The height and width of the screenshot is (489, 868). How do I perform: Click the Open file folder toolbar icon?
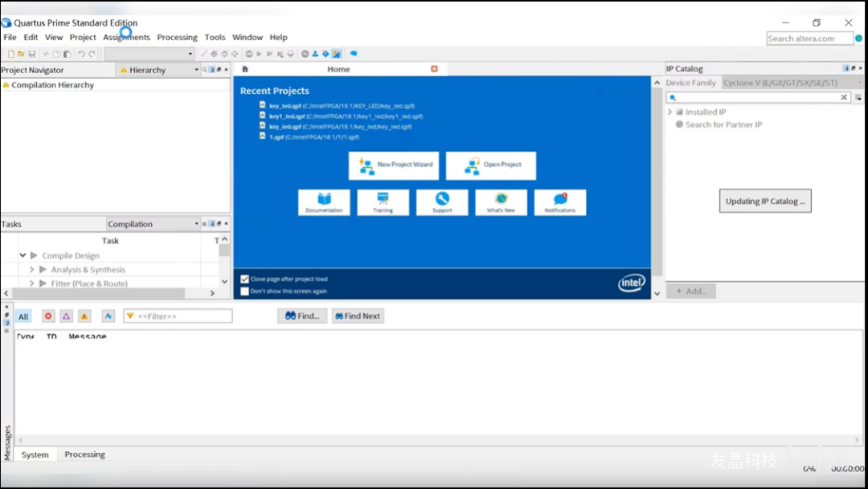pyautogui.click(x=21, y=54)
